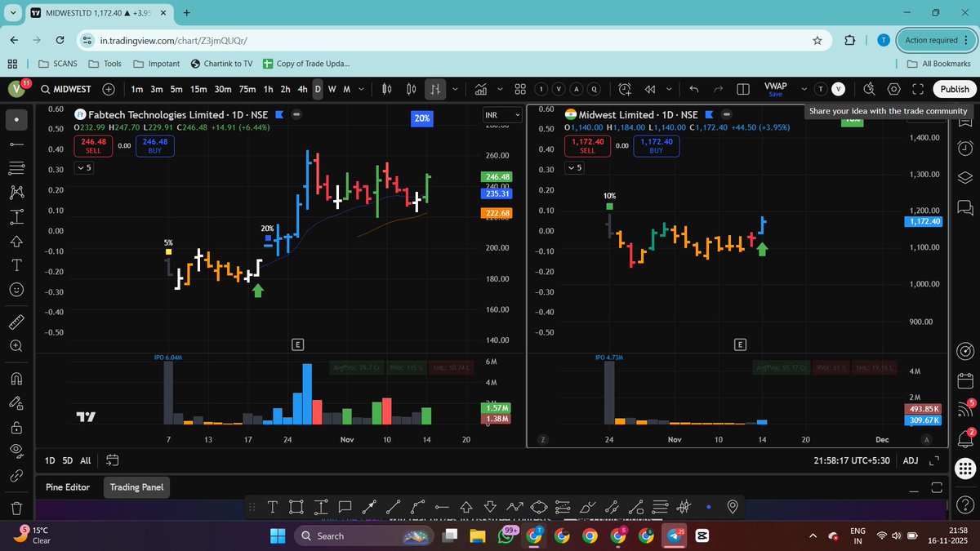This screenshot has width=980, height=551.
Task: Lock all drawings with the padlock icon
Action: pos(16,426)
